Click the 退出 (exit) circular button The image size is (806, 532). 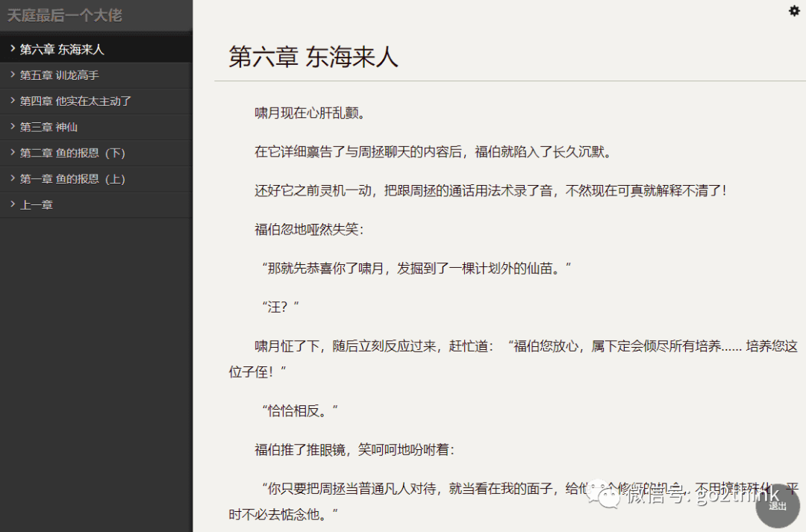[778, 507]
